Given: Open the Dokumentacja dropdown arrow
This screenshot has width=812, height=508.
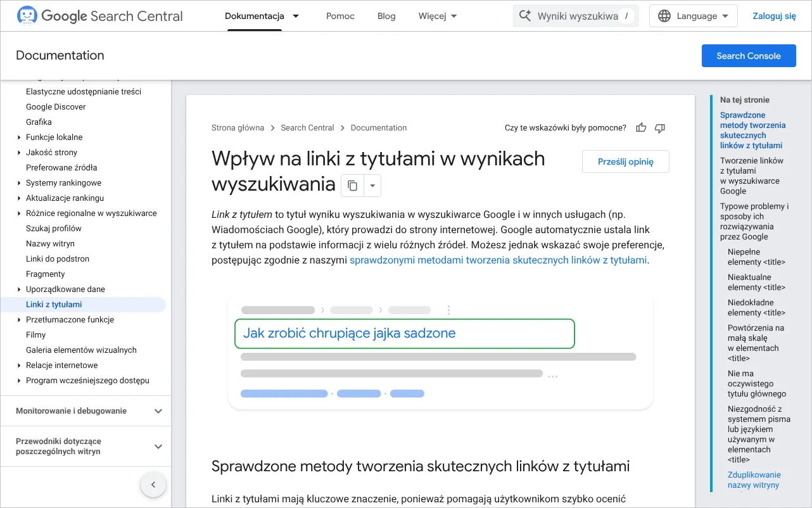Looking at the screenshot, I should coord(296,16).
